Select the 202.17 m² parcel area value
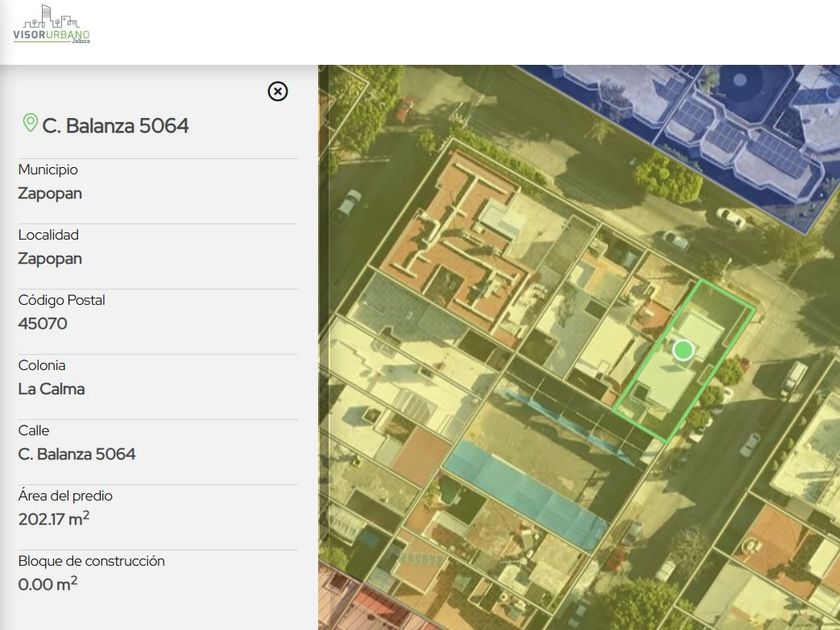The image size is (840, 630). [x=54, y=519]
